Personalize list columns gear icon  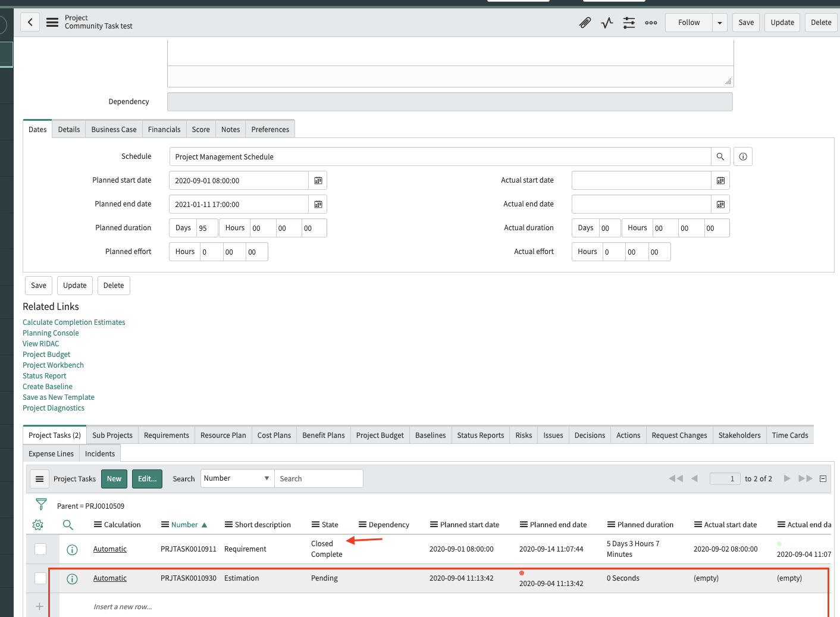(37, 525)
